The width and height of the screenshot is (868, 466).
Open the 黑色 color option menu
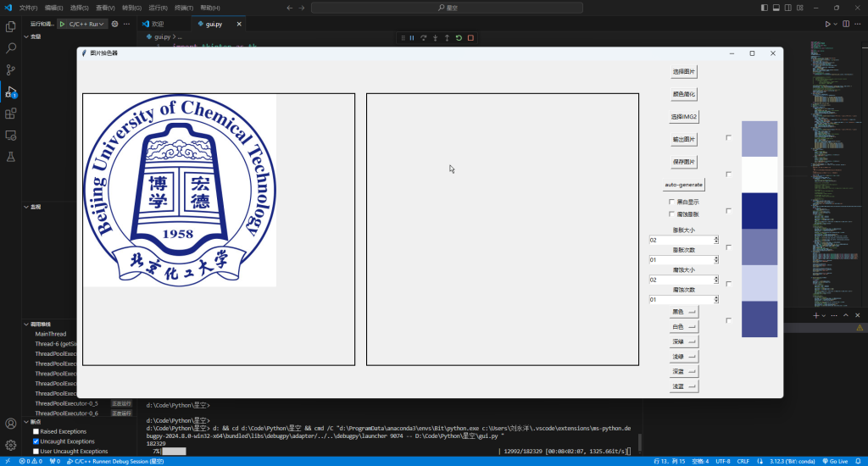point(683,312)
